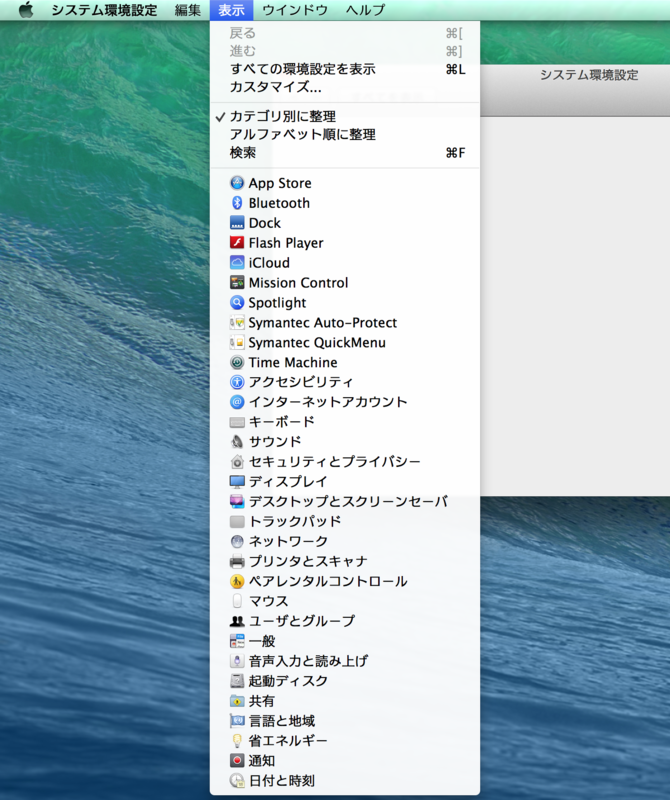Viewport: 670px width, 800px height.
Task: Click the 日付と時刻 text label
Action: point(282,781)
